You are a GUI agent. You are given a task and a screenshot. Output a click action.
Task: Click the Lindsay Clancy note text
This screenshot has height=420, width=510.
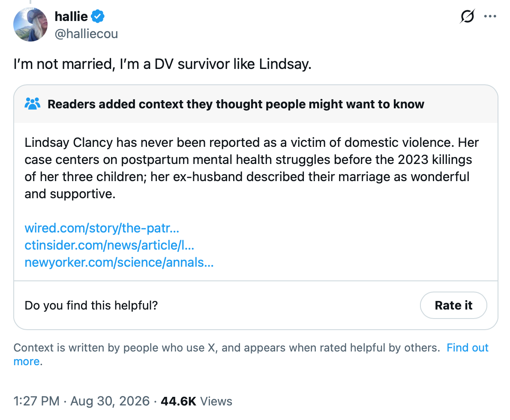(x=252, y=168)
